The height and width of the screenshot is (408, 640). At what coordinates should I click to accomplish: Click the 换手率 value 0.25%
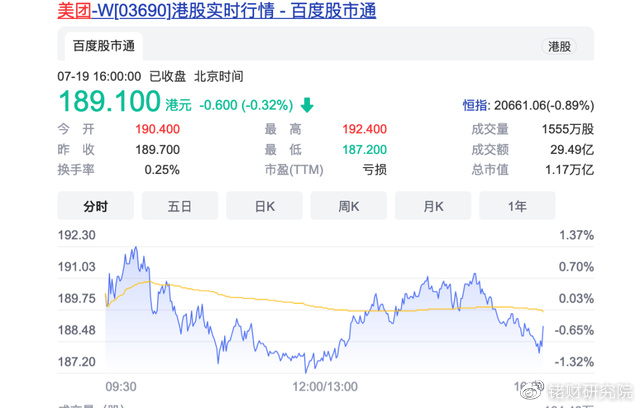pos(162,170)
